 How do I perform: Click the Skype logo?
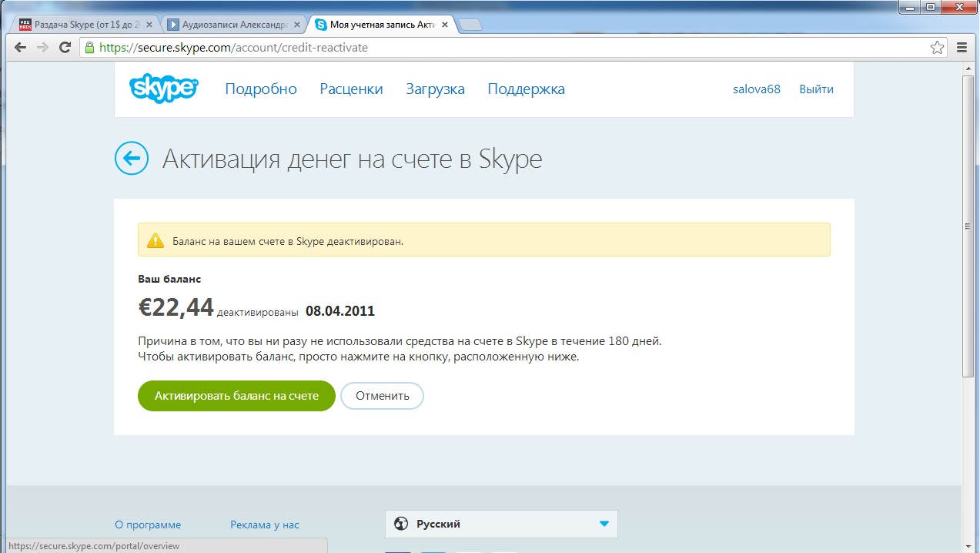click(163, 89)
